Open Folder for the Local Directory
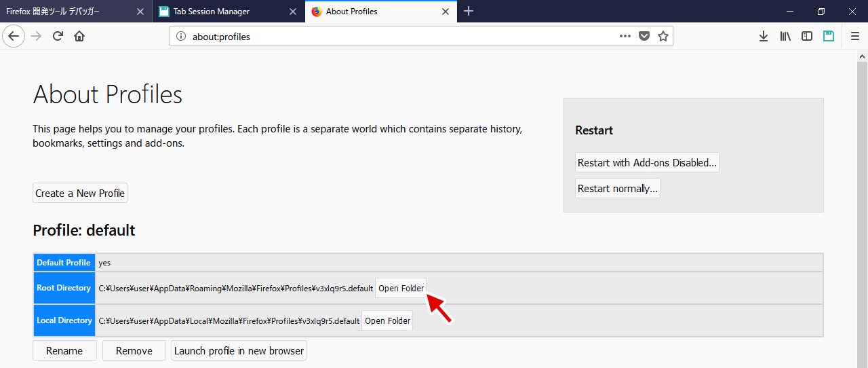The image size is (868, 368). tap(387, 320)
